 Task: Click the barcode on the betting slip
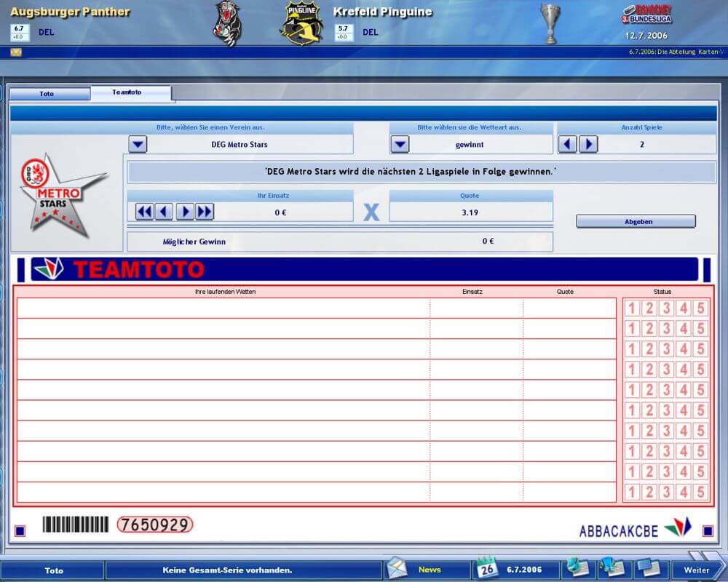pos(75,525)
